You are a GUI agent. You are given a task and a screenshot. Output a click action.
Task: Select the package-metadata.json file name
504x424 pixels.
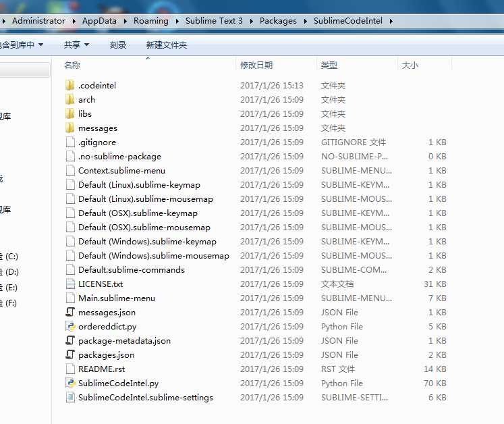(x=124, y=341)
